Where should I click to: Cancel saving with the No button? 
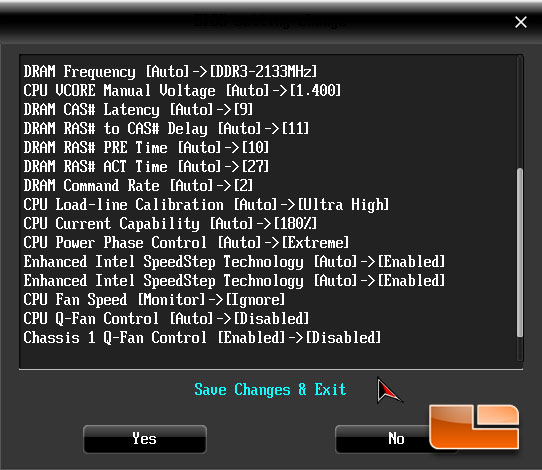pyautogui.click(x=396, y=439)
